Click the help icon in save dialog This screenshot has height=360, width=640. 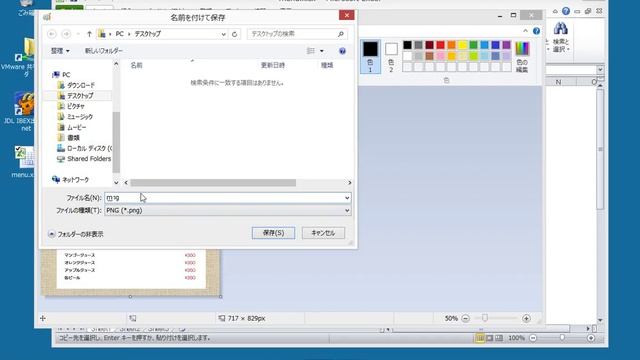(x=342, y=51)
